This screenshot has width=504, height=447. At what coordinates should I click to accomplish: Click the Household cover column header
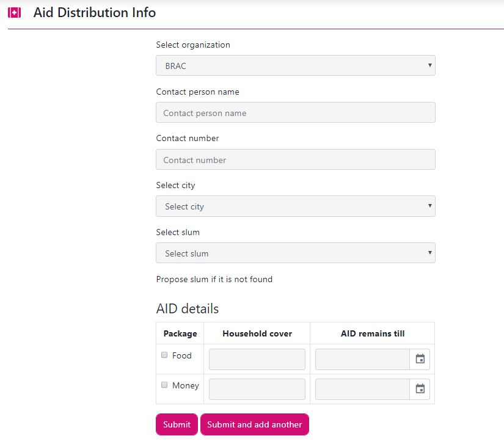pyautogui.click(x=257, y=333)
